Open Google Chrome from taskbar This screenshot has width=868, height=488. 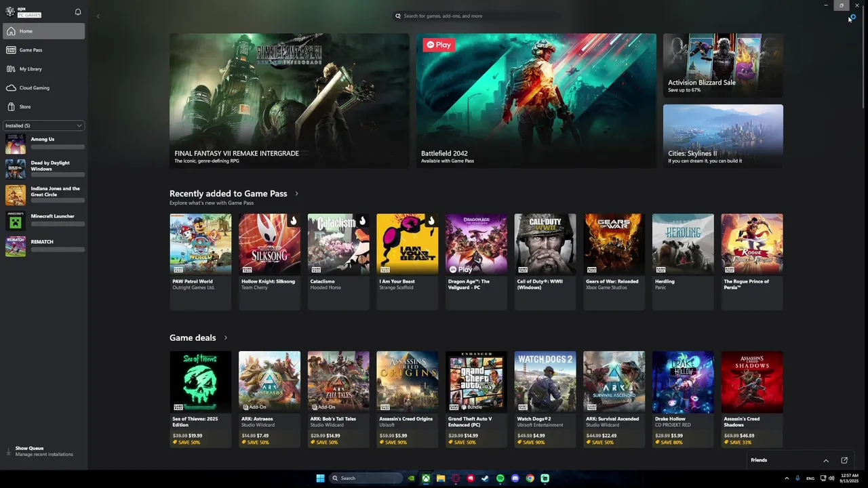pyautogui.click(x=530, y=478)
